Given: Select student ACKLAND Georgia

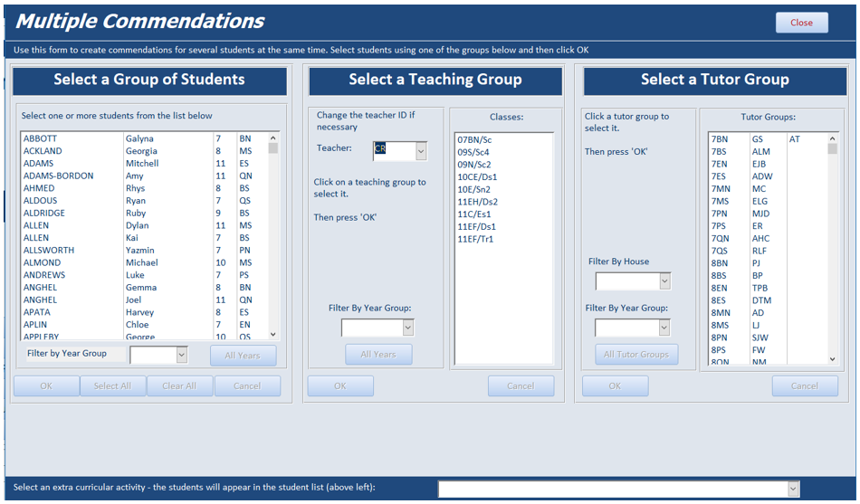Looking at the screenshot, I should 144,151.
